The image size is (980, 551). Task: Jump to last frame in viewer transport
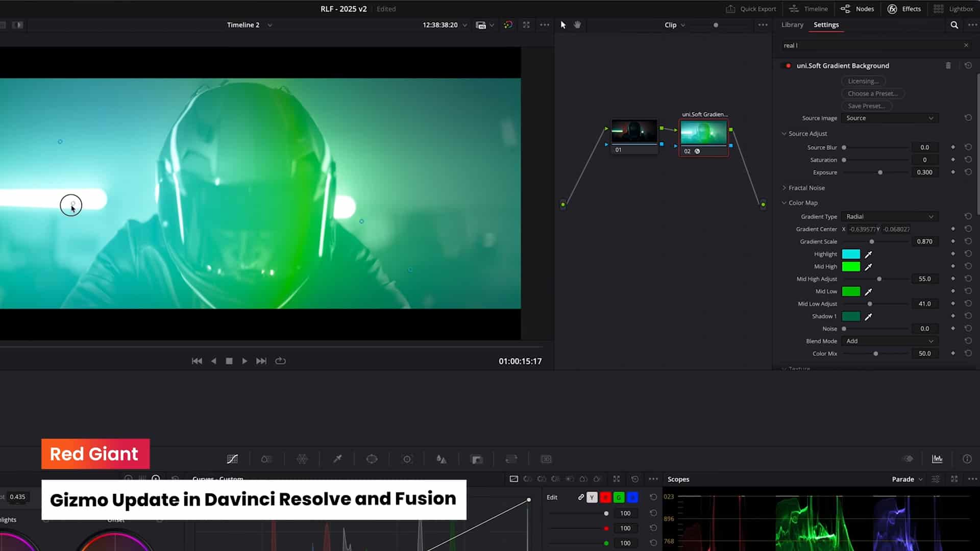[261, 361]
